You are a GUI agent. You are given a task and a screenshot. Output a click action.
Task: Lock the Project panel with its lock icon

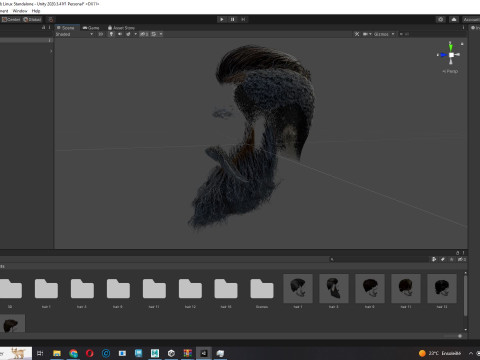(457, 253)
